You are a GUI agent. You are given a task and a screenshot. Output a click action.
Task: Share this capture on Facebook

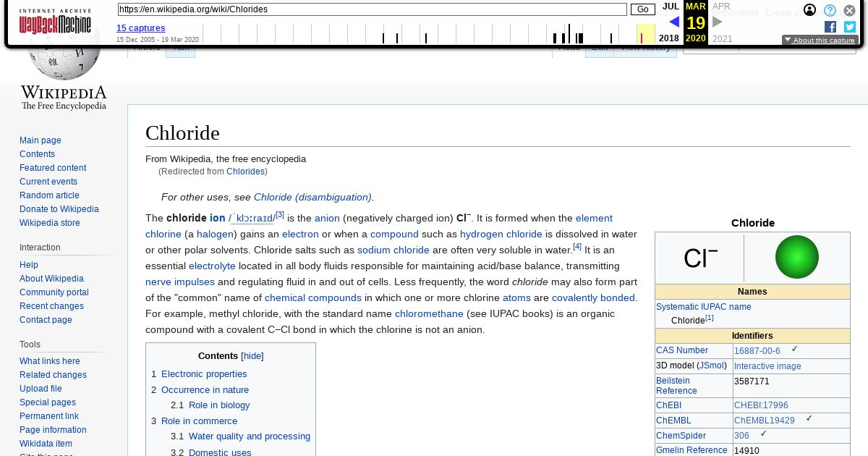830,27
